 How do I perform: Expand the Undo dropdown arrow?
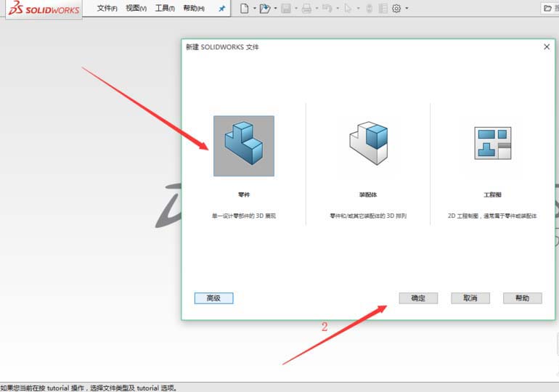(x=338, y=8)
